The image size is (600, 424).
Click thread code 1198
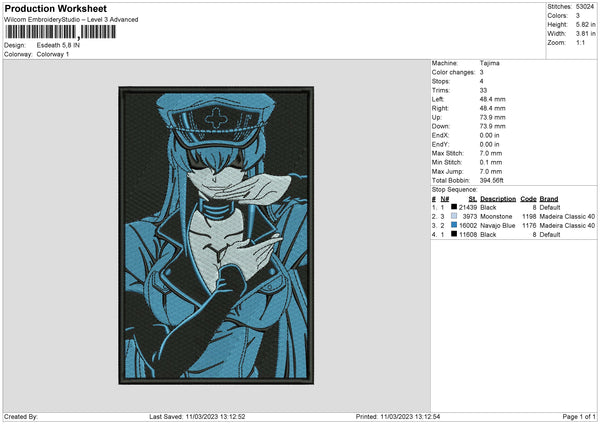coord(529,217)
